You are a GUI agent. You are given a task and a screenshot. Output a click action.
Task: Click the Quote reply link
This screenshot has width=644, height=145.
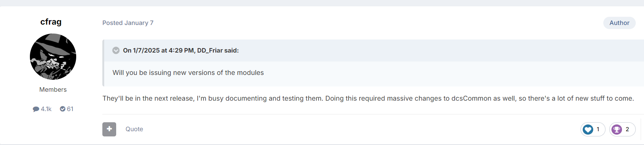pos(134,129)
